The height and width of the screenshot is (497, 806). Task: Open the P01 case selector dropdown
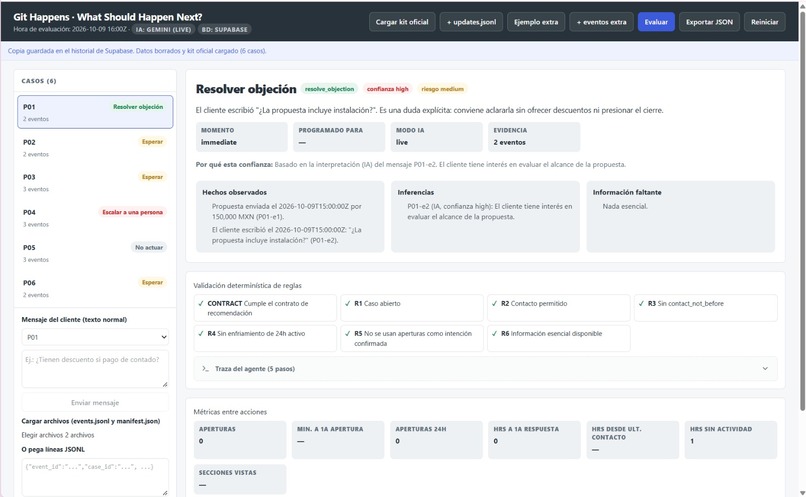(95, 337)
